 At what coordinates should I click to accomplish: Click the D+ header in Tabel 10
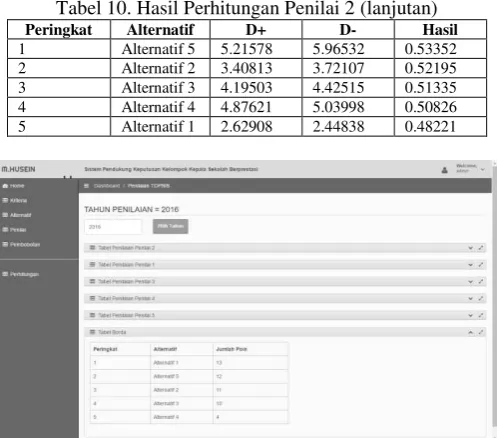(x=256, y=30)
